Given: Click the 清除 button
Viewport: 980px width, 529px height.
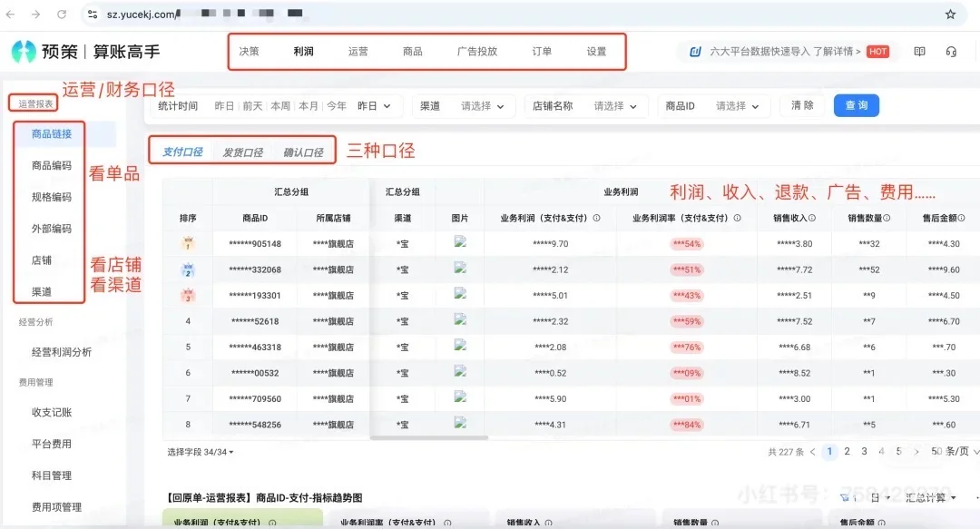Looking at the screenshot, I should point(802,105).
